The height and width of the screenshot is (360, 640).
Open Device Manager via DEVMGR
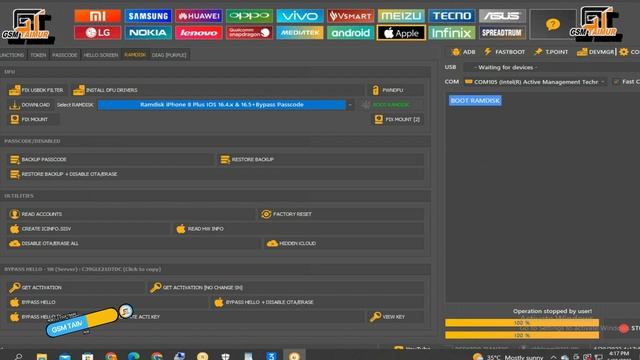596,52
